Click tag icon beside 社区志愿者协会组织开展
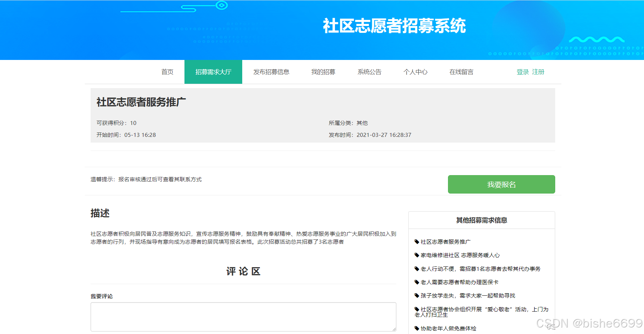Image resolution: width=644 pixels, height=334 pixels. pyautogui.click(x=417, y=309)
